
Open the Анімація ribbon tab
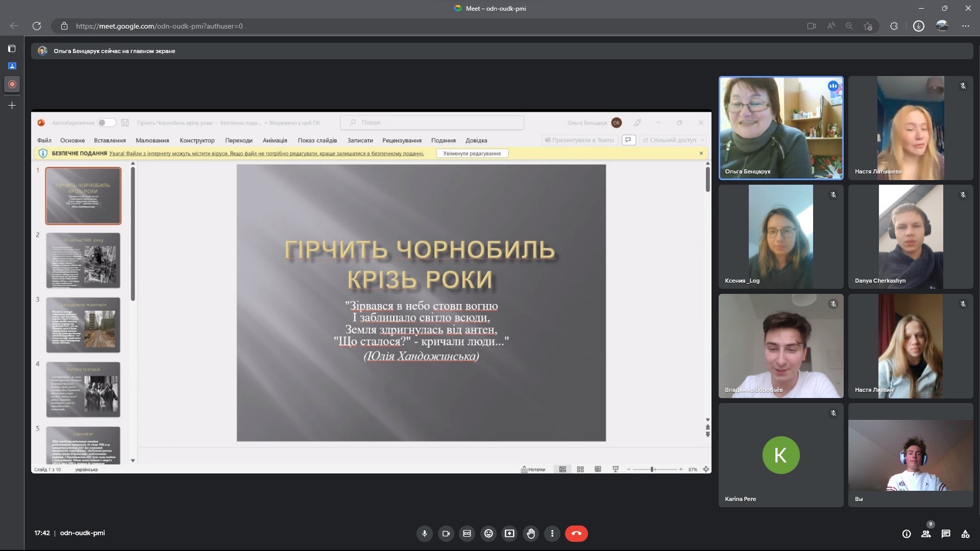(275, 140)
